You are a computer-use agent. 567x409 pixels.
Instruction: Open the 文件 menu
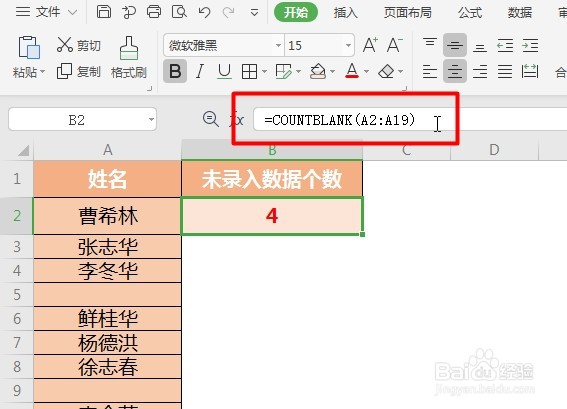click(x=47, y=12)
